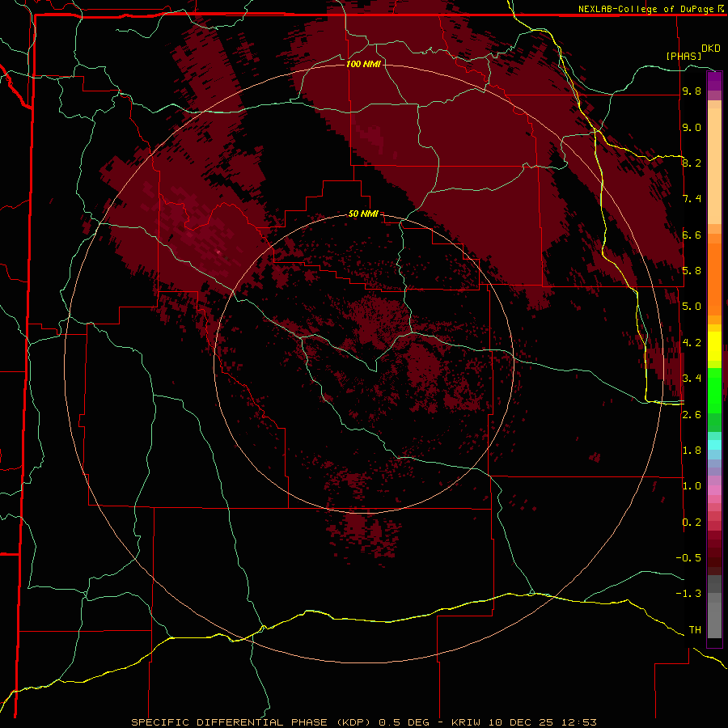Click the 8.2 scale value
728x728 pixels.
(692, 163)
